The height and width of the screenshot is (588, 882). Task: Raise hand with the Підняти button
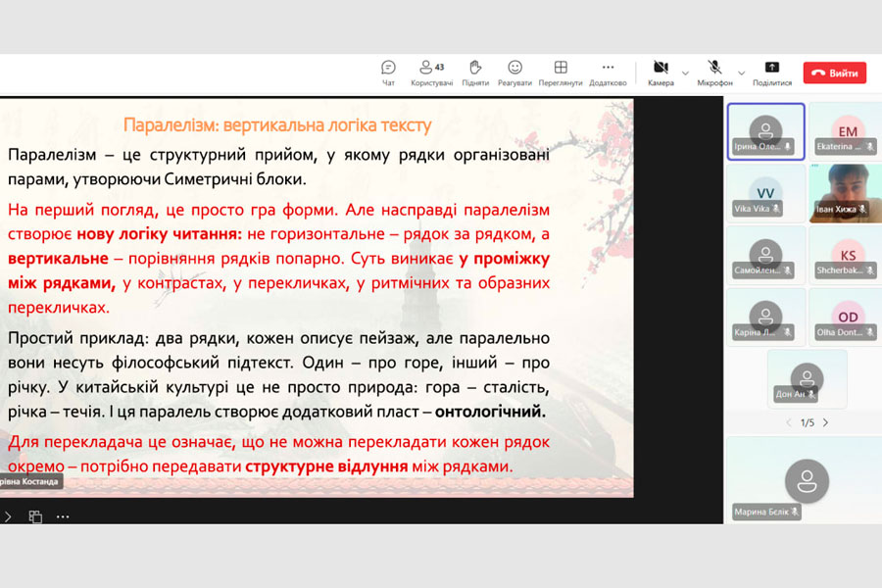coord(475,73)
